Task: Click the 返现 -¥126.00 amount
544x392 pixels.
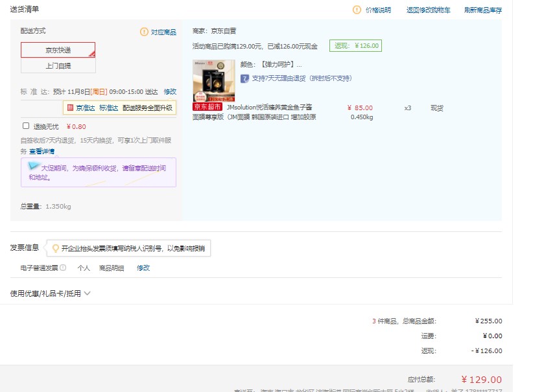Action: click(x=487, y=351)
